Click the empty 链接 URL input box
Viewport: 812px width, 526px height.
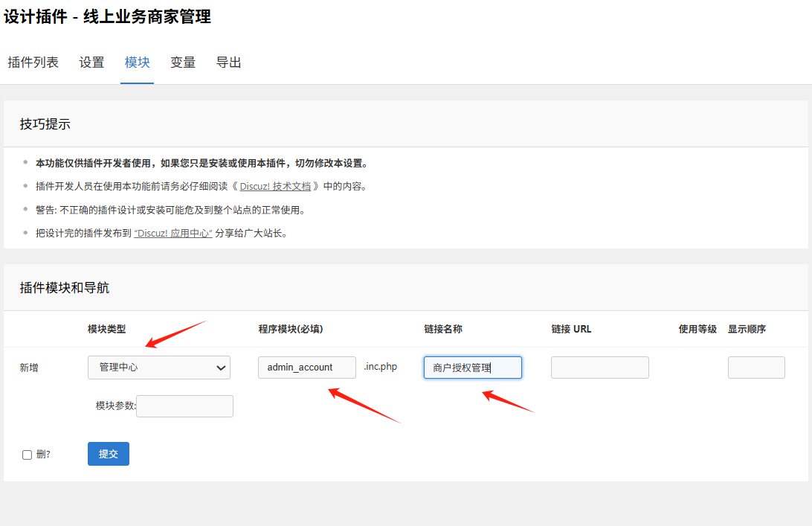(x=599, y=368)
